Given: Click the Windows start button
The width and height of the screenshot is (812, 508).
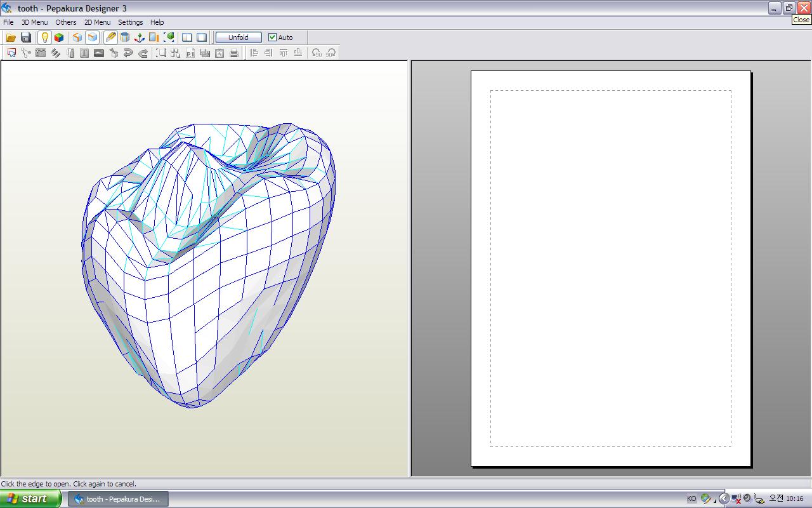Looking at the screenshot, I should (x=30, y=498).
